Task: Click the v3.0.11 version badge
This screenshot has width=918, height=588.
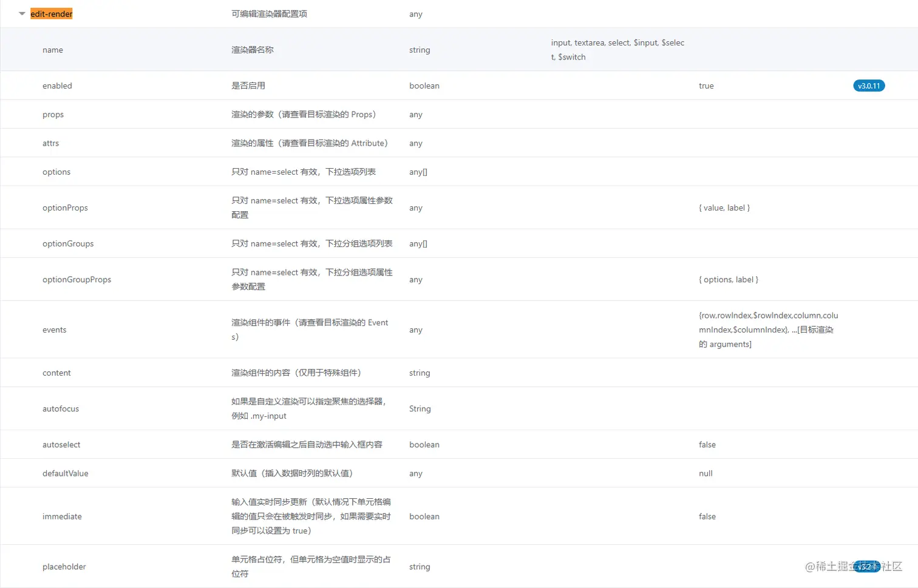Action: coord(869,86)
